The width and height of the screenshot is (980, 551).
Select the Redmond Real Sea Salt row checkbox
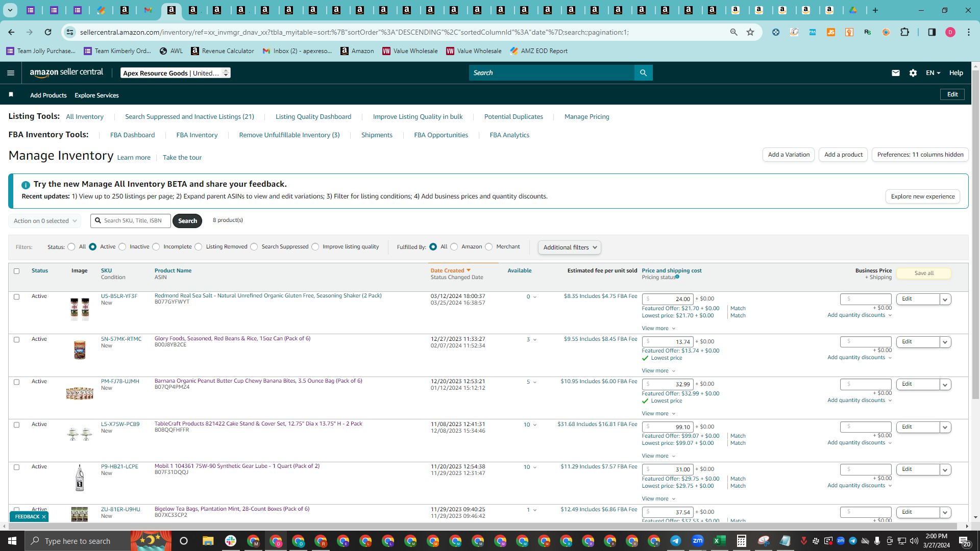click(x=16, y=297)
